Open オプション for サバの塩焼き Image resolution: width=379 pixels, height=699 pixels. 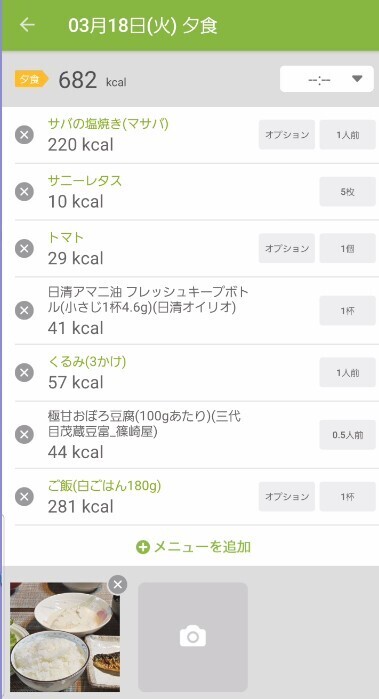coord(287,135)
